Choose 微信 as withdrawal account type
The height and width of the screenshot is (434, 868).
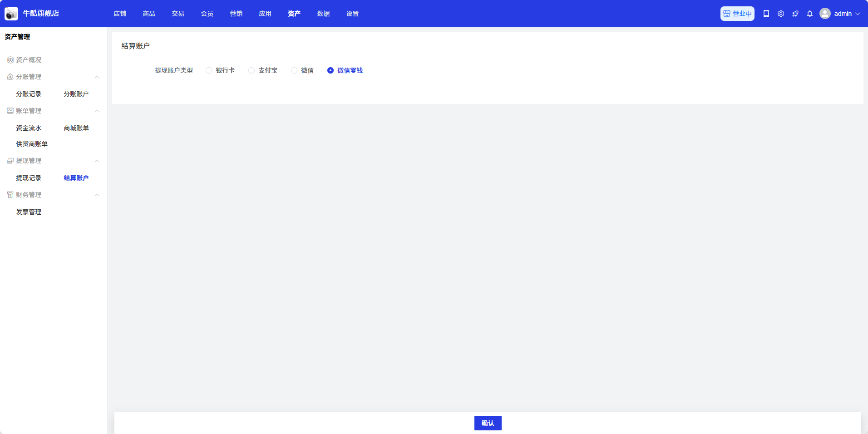302,70
